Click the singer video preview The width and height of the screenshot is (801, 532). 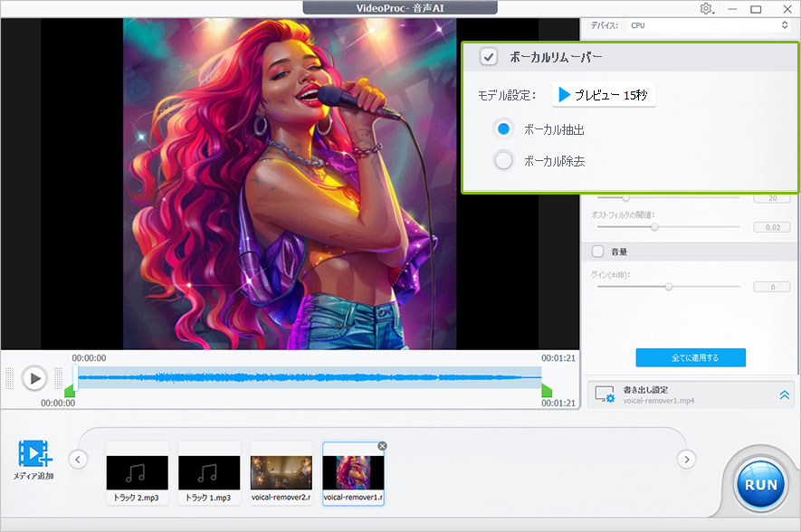click(290, 184)
